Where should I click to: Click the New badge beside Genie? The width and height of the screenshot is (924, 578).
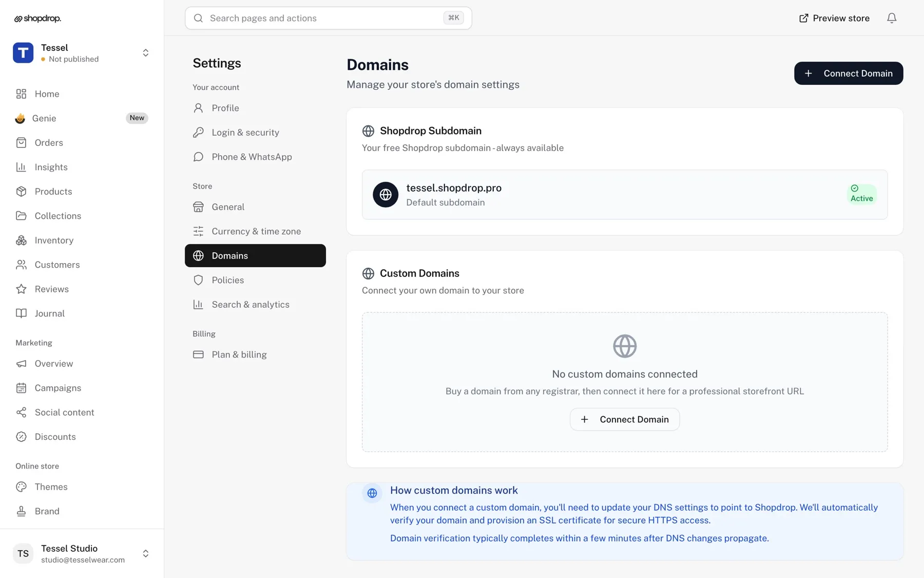[137, 118]
